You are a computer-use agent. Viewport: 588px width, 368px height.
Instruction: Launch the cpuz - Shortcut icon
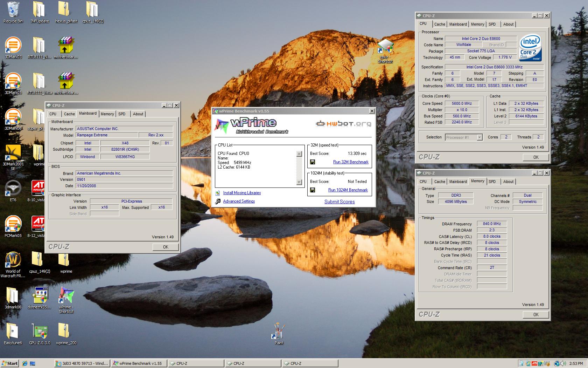tap(385, 51)
